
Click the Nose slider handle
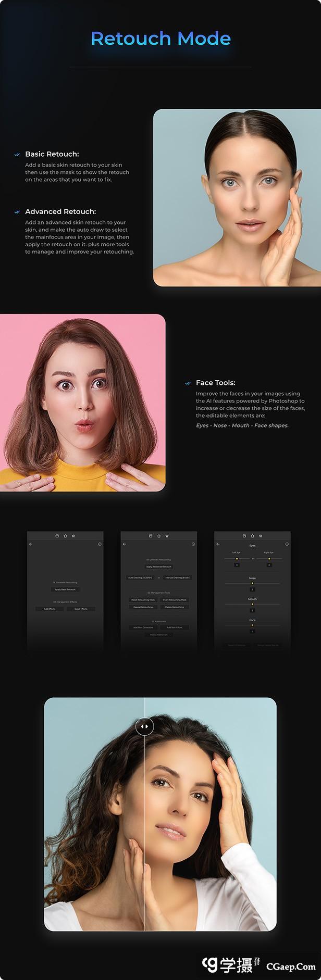252,583
